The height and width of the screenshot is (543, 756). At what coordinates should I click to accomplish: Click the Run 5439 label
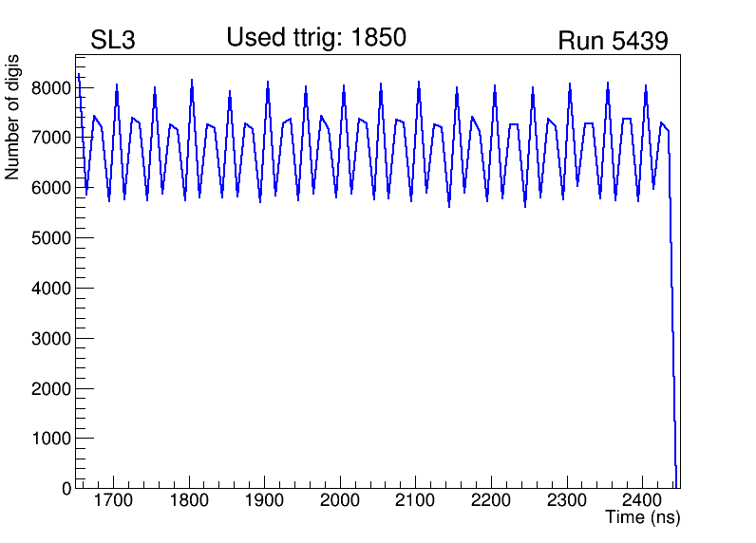(x=613, y=41)
